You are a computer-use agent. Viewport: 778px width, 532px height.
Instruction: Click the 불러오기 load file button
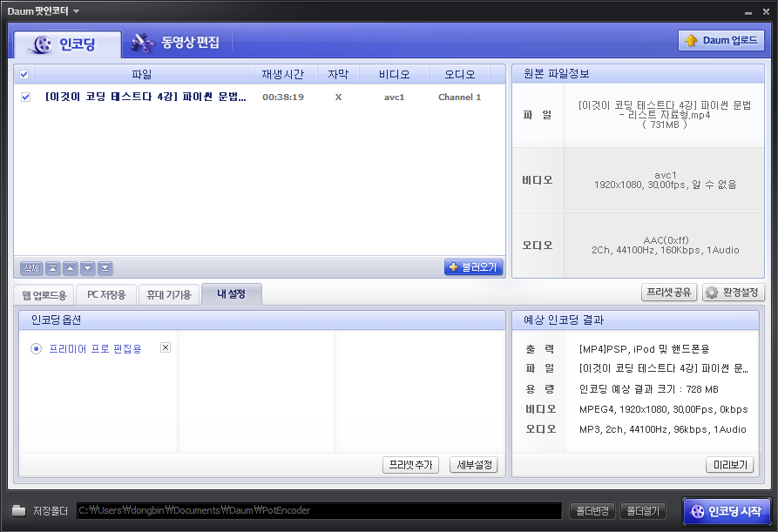coord(473,267)
